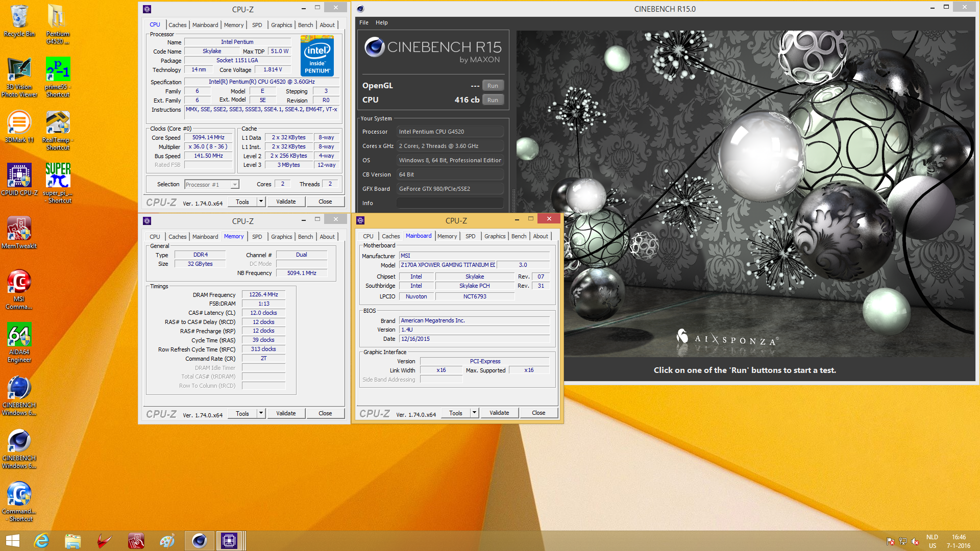Open MemTweakIt taskbar icon

click(136, 541)
